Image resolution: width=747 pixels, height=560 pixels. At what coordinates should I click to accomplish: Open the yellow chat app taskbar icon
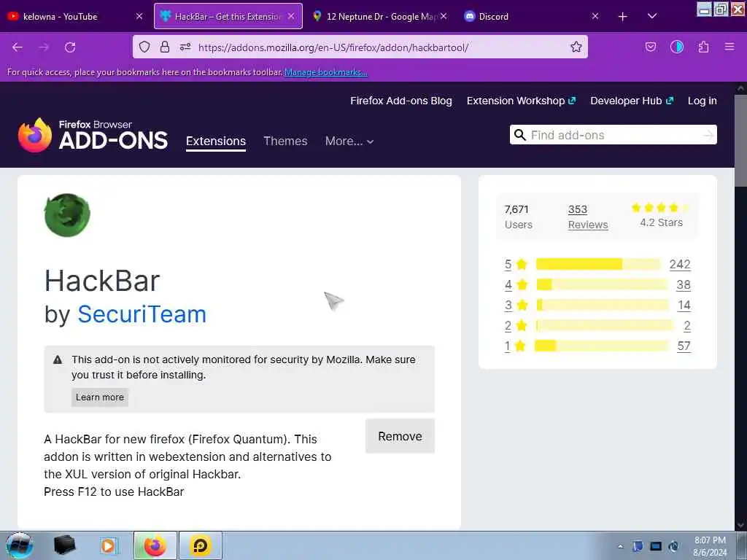tap(201, 545)
